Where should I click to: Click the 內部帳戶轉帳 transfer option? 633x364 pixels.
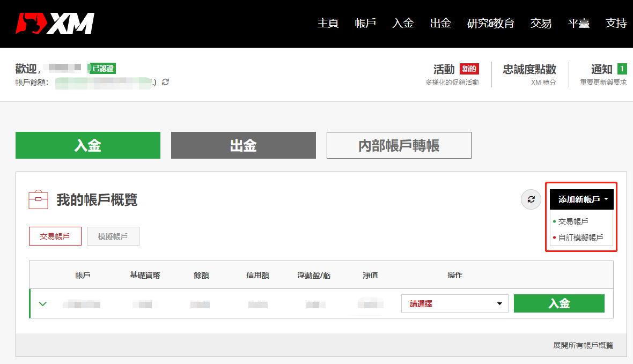point(399,145)
